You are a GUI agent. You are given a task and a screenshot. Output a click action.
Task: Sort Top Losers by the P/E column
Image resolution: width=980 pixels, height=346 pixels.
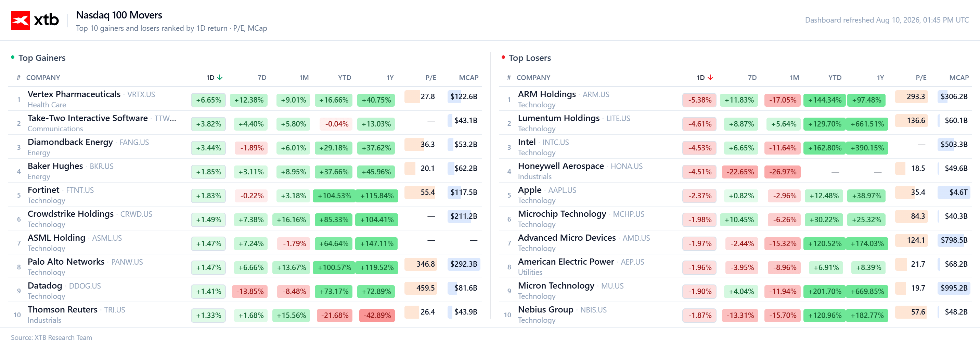coord(921,78)
